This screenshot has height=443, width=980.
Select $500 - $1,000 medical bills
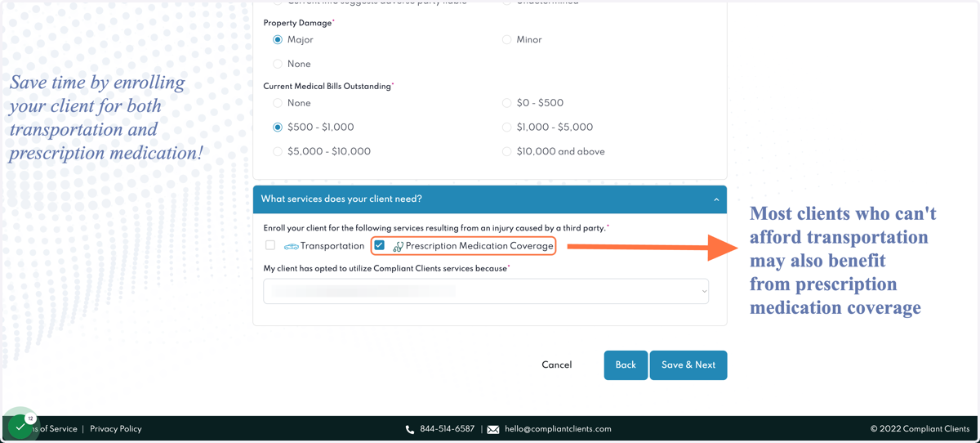(278, 128)
